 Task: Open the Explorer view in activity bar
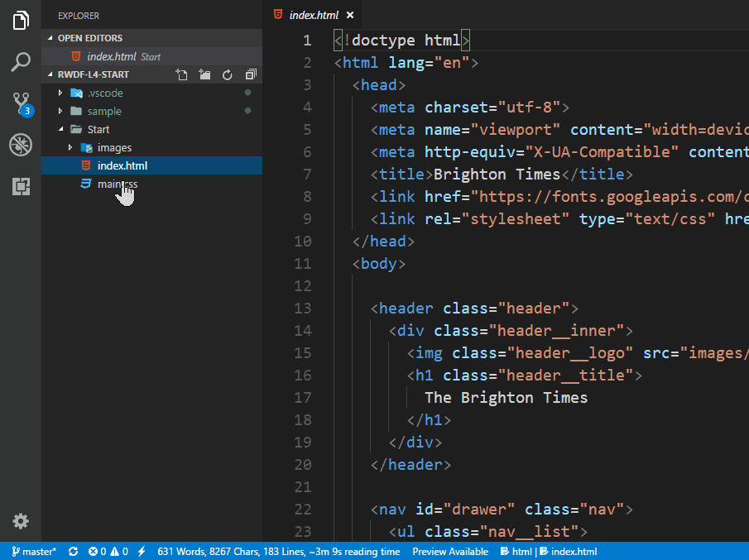point(21,21)
